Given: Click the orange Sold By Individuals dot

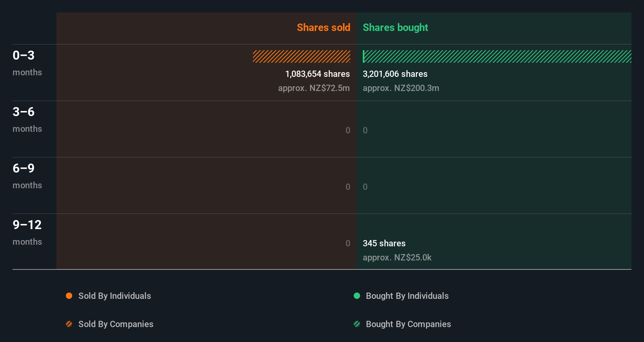Looking at the screenshot, I should [x=69, y=296].
